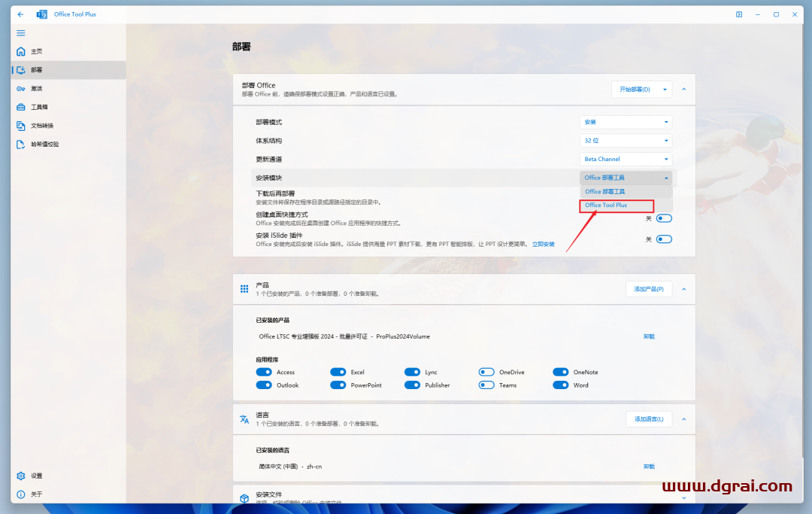Viewport: 812px width, 514px height.
Task: Select the 下载后再部署 option label
Action: click(x=275, y=194)
